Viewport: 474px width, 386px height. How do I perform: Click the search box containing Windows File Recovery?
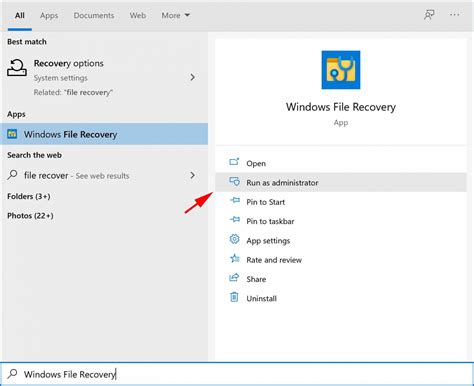point(237,374)
